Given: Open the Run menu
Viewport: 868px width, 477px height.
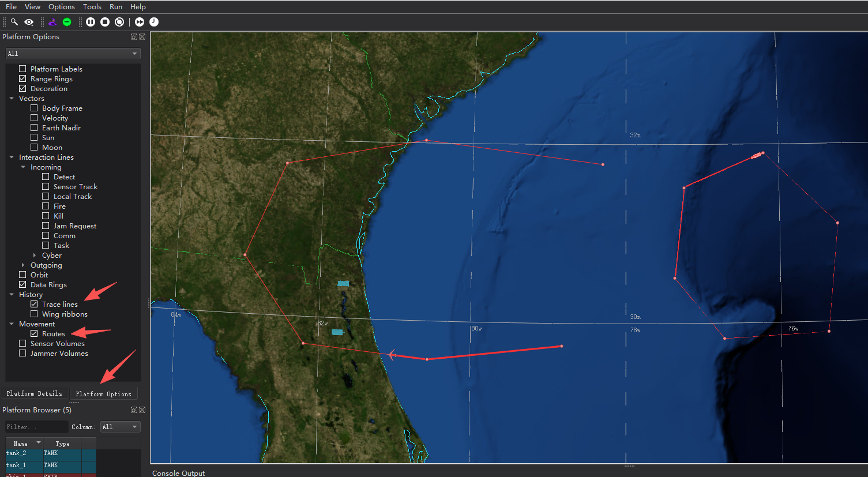Looking at the screenshot, I should 116,7.
